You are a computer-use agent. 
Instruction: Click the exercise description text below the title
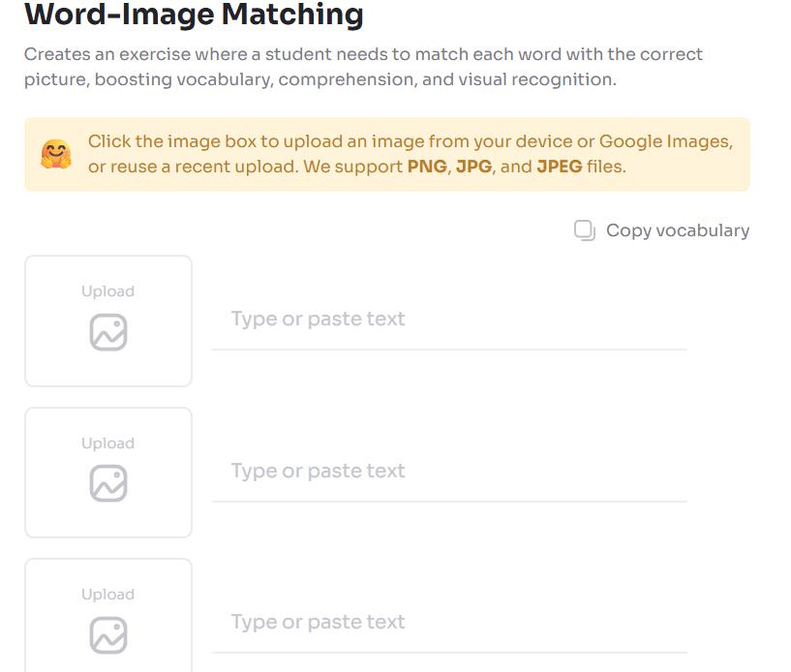(362, 67)
